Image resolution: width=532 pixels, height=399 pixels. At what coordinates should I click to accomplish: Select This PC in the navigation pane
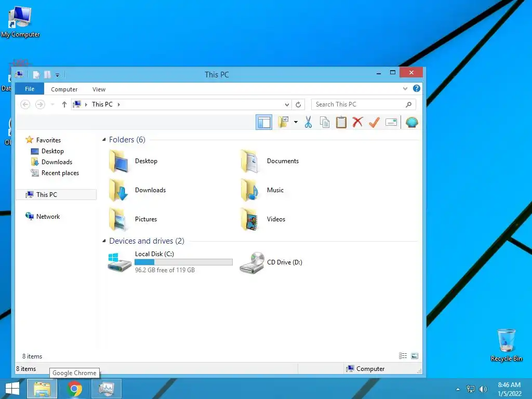pos(56,194)
